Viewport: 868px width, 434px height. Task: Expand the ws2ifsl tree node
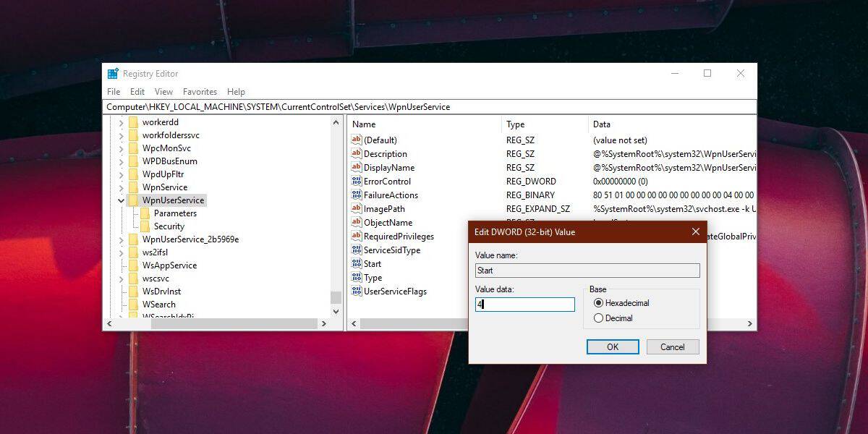[x=122, y=252]
